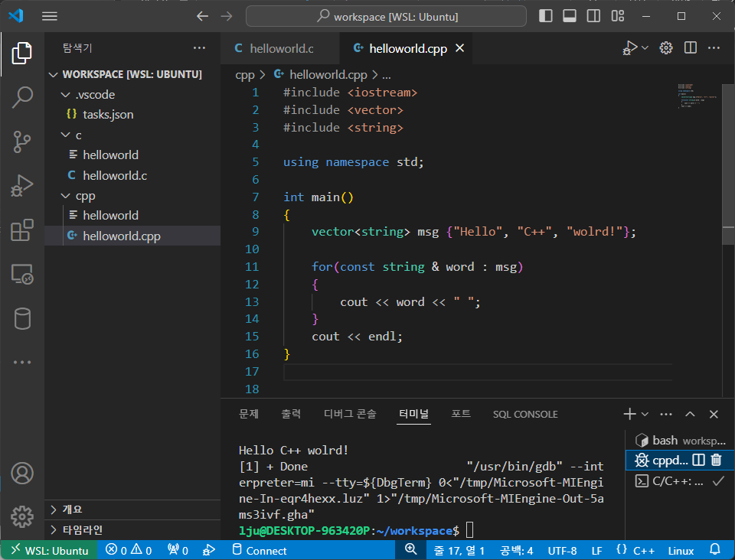Open editor More Actions ellipsis
The image size is (735, 560).
click(x=714, y=47)
